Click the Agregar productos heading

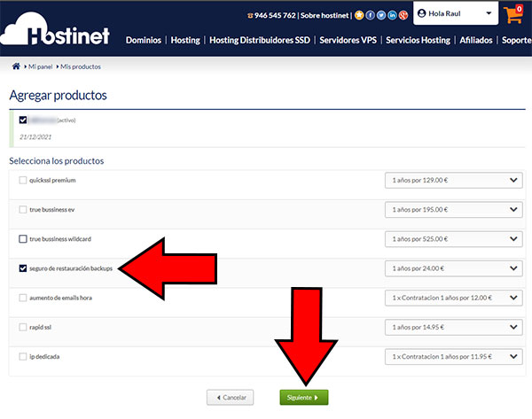pyautogui.click(x=58, y=96)
